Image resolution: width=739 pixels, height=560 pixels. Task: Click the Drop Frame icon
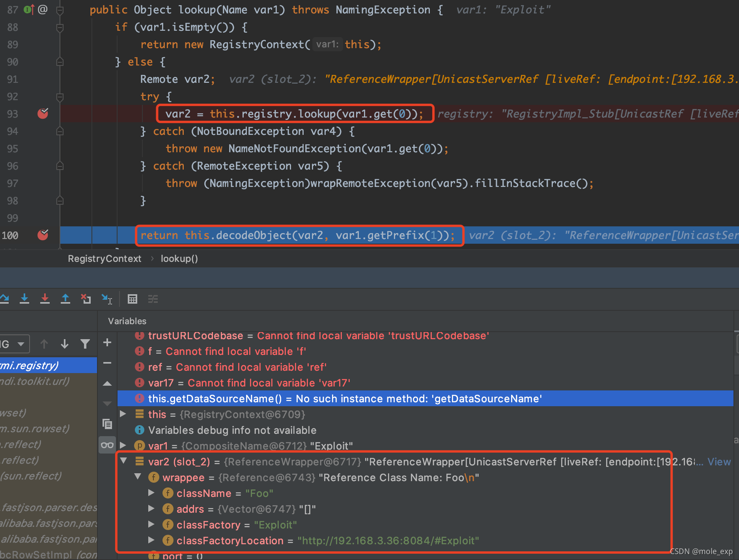pyautogui.click(x=86, y=299)
